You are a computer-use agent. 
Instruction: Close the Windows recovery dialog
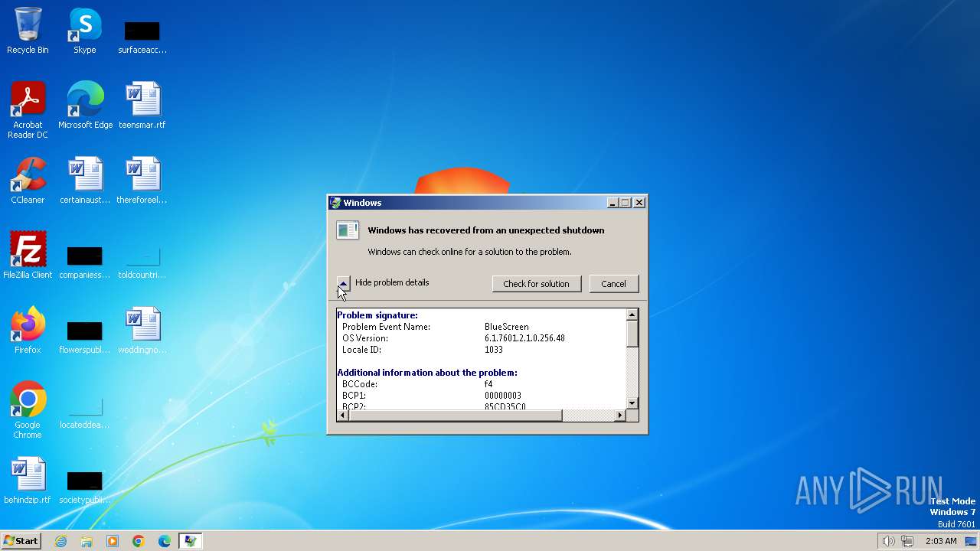[x=639, y=203]
